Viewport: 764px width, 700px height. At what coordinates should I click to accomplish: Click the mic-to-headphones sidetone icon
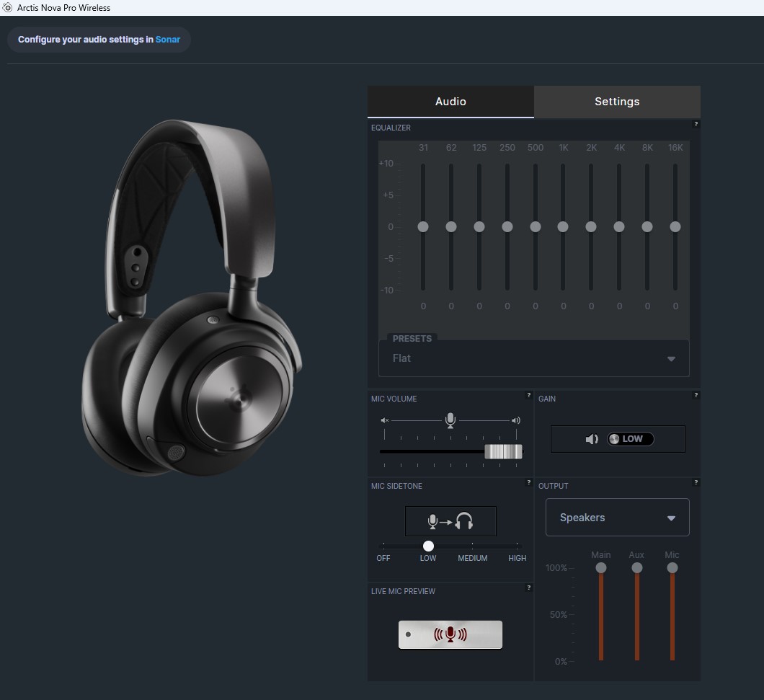tap(450, 521)
